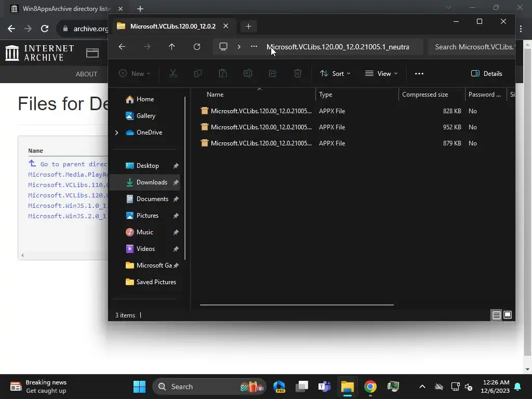The image size is (532, 399).
Task: Click the Rename icon in command bar
Action: pos(248,73)
